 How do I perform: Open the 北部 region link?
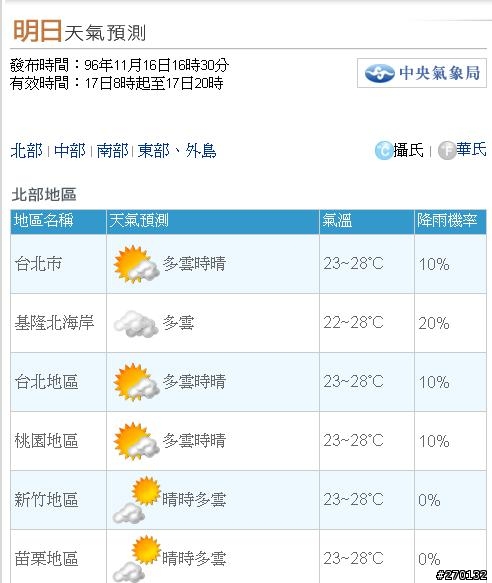coord(26,151)
